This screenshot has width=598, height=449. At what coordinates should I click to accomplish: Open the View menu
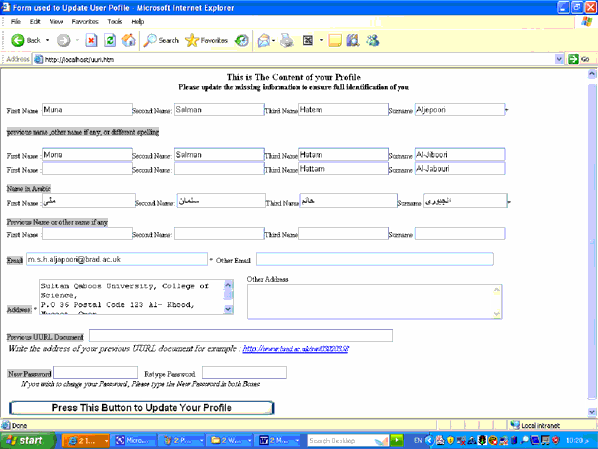(56, 21)
